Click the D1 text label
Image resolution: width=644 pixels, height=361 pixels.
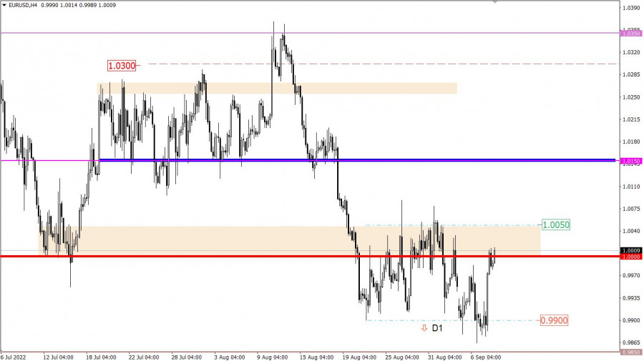tap(437, 328)
